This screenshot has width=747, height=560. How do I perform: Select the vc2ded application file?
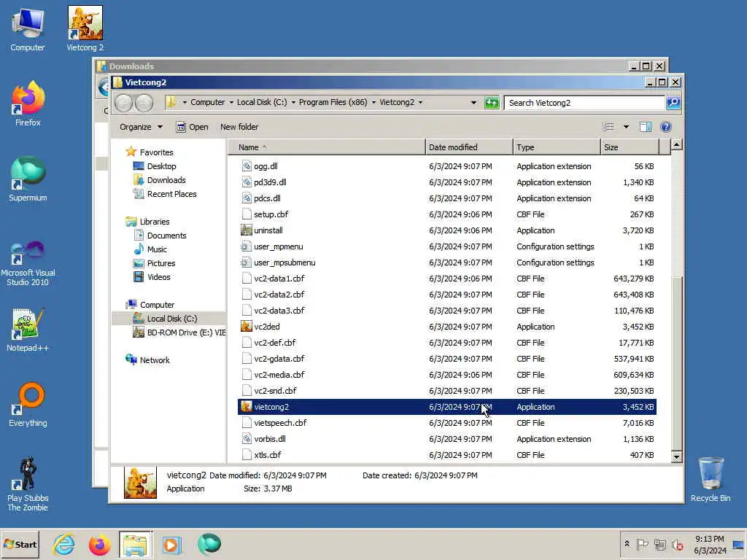click(x=447, y=327)
